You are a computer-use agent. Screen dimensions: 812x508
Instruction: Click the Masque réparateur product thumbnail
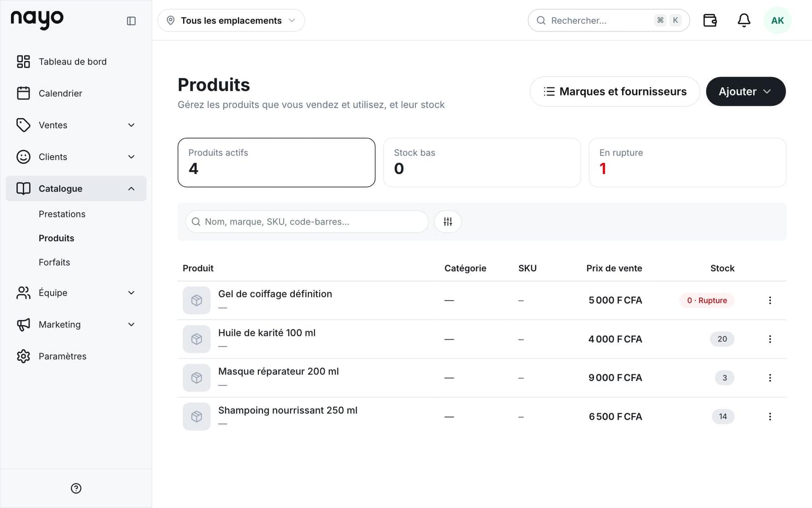click(196, 378)
